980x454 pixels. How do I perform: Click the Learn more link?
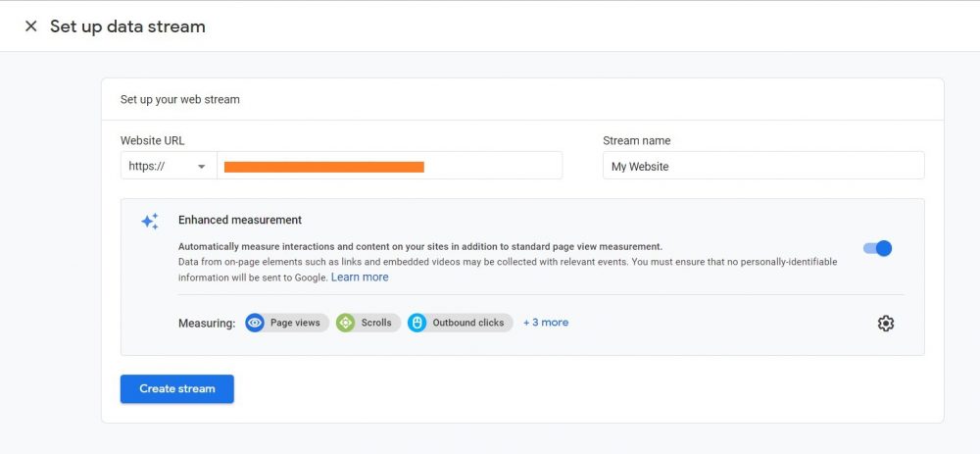click(x=360, y=277)
